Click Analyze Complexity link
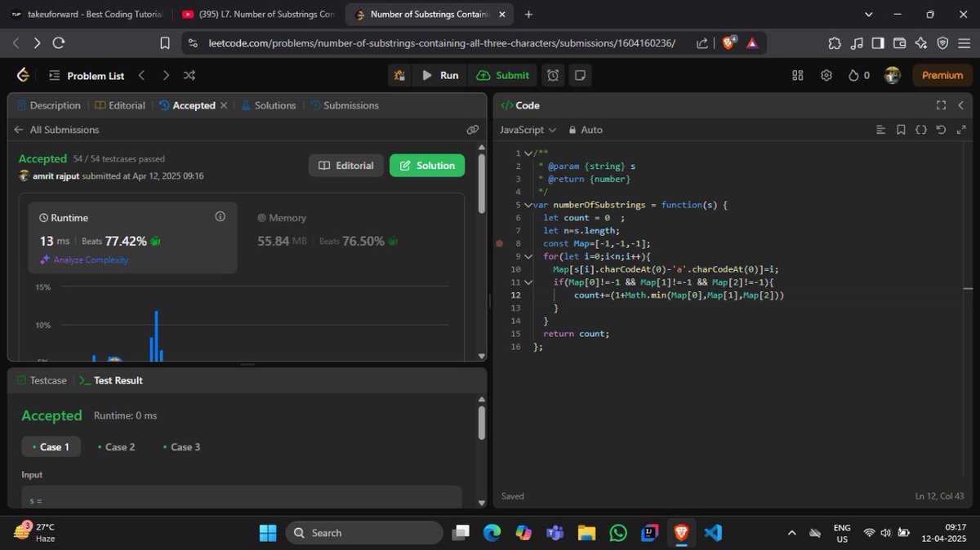 (84, 259)
